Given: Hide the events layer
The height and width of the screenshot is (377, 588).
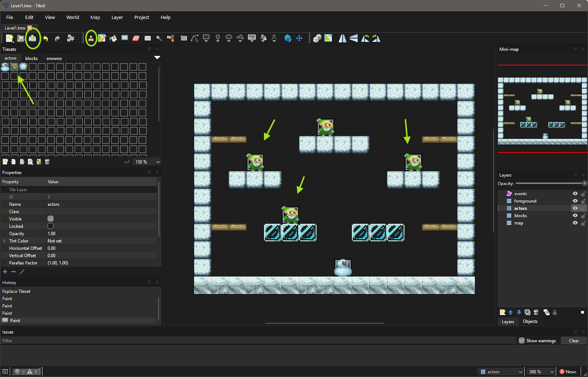Looking at the screenshot, I should click(575, 194).
